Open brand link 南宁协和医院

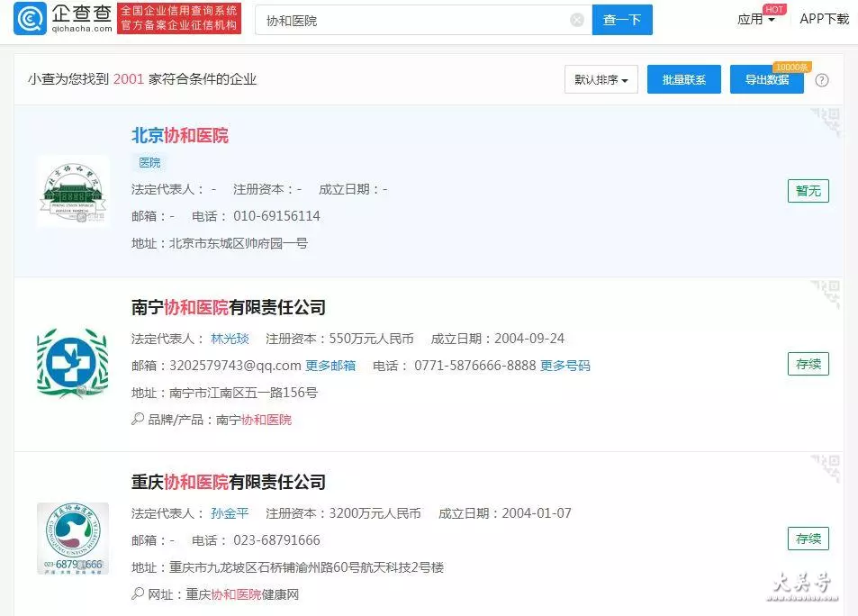coord(254,420)
